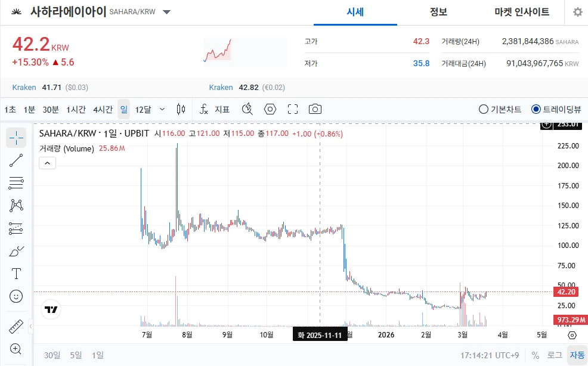Toggle auto scale 자동
588x366 pixels.
pos(577,355)
